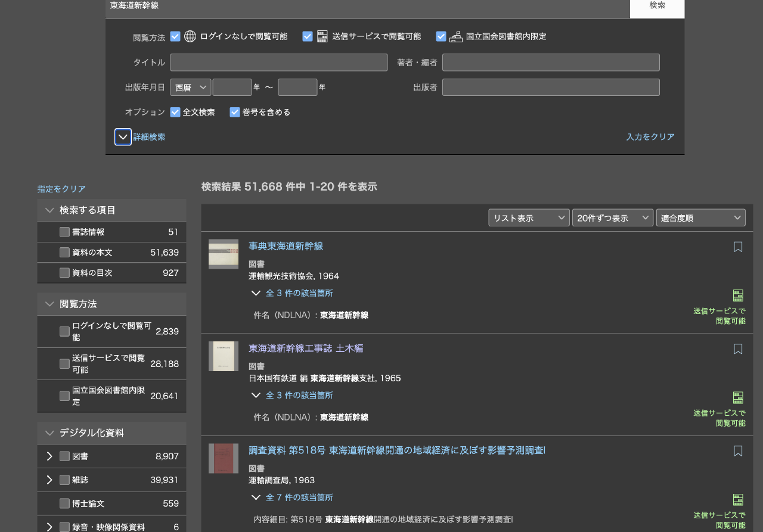
Task: Click the globe icon for ログインなしで閲覧可能
Action: [x=190, y=36]
